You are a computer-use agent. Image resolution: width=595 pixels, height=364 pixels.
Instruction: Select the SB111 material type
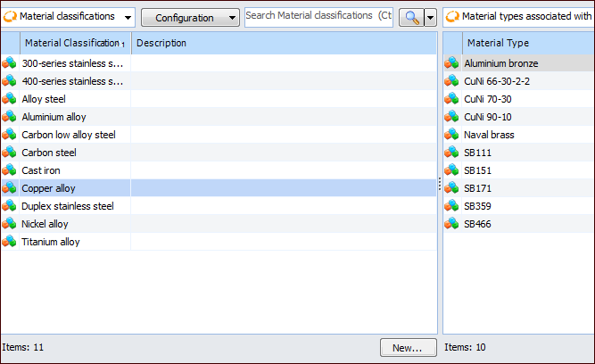[x=478, y=153]
